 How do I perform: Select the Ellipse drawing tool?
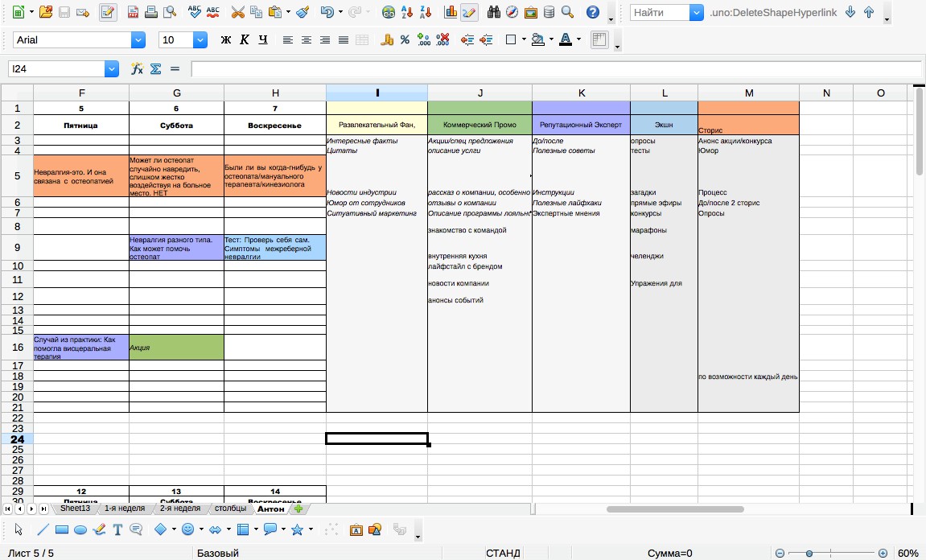[x=80, y=529]
